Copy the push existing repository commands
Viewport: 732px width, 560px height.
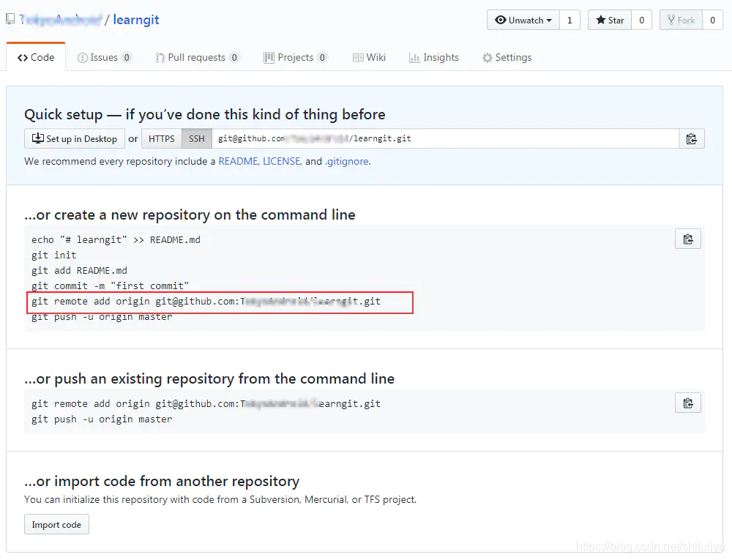click(x=687, y=403)
